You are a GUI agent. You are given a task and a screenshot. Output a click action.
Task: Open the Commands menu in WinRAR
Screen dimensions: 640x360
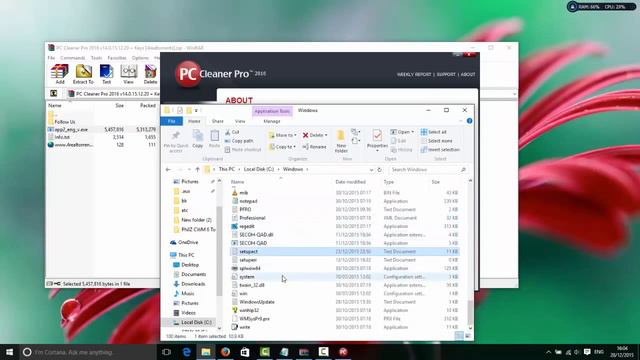(73, 58)
